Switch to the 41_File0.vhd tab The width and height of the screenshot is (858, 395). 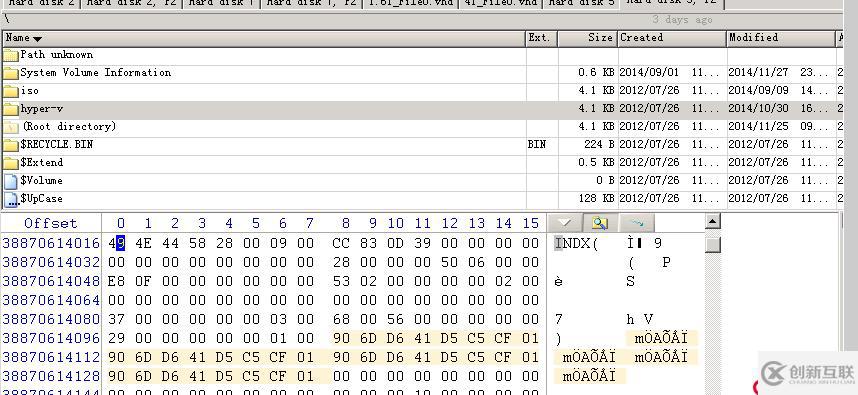click(500, 4)
